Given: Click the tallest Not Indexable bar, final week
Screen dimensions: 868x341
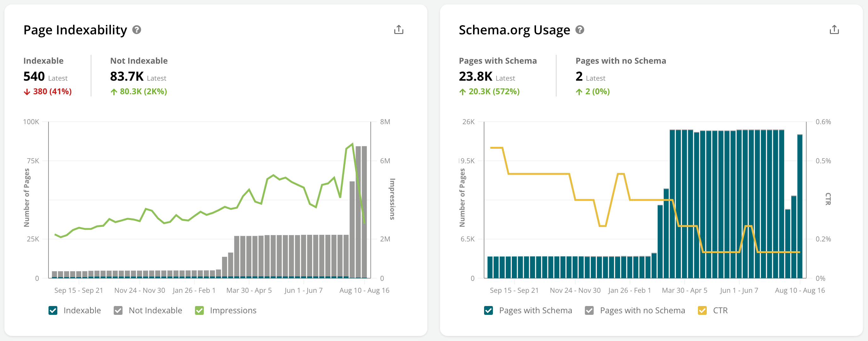Looking at the screenshot, I should (x=364, y=212).
